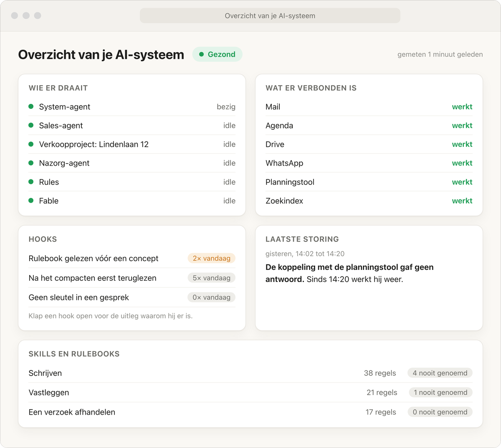Select the Planningstool connection

coord(369,182)
